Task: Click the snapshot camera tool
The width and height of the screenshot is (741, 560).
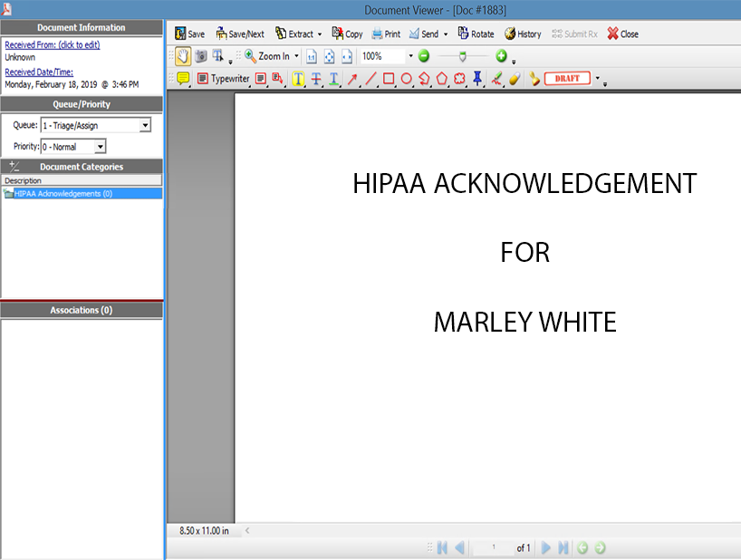Action: 201,56
